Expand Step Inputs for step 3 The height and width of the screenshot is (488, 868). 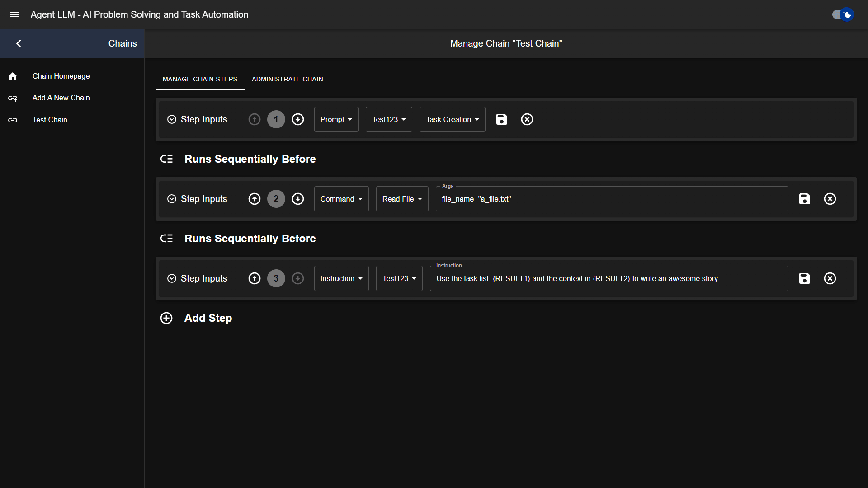click(x=172, y=278)
